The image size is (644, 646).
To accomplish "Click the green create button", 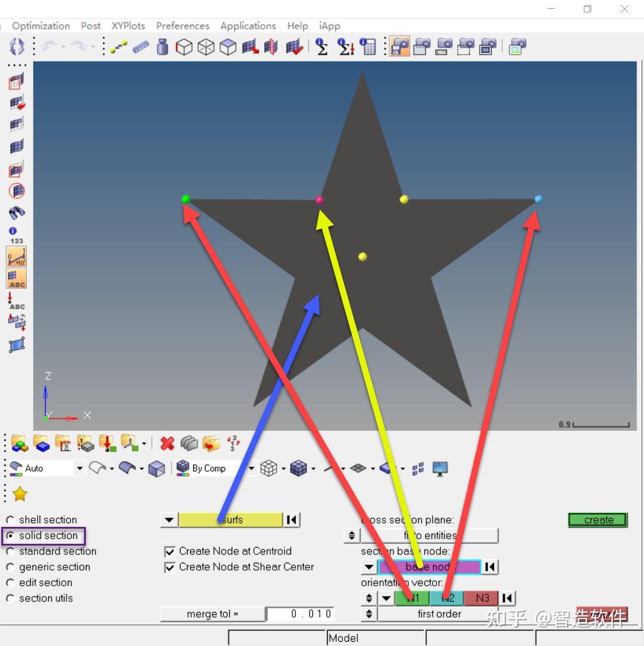I will click(x=598, y=520).
